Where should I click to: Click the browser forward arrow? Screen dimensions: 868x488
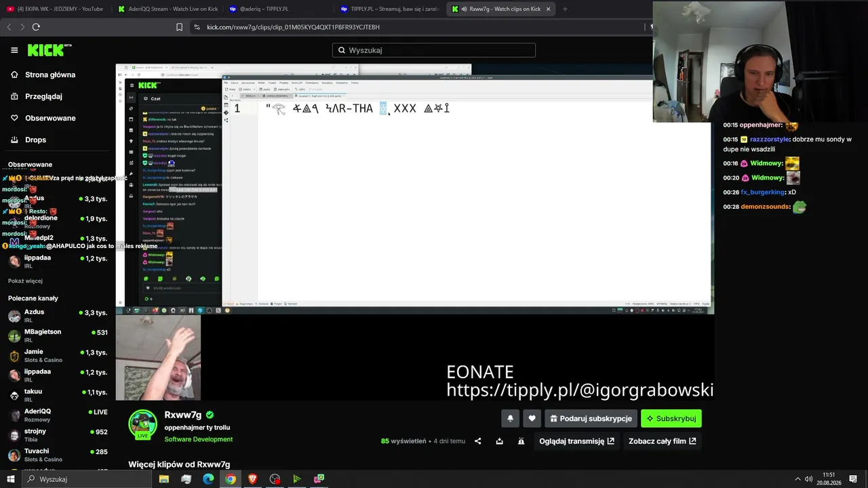coord(22,27)
